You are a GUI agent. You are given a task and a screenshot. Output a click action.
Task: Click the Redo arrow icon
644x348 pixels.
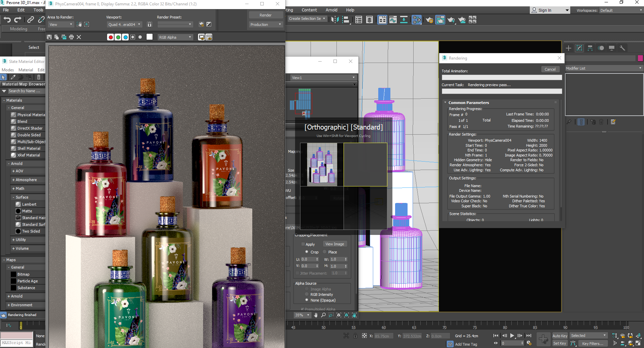[18, 20]
